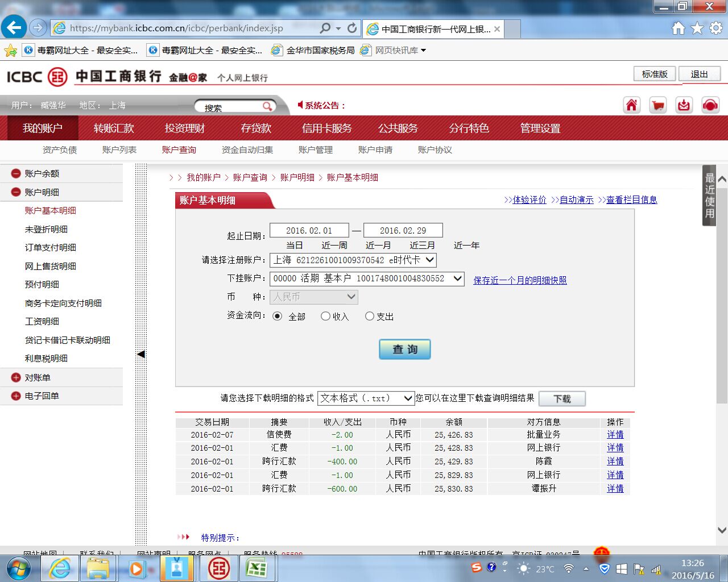Click the search magnifier in address bar
This screenshot has width=728, height=582.
(x=325, y=28)
